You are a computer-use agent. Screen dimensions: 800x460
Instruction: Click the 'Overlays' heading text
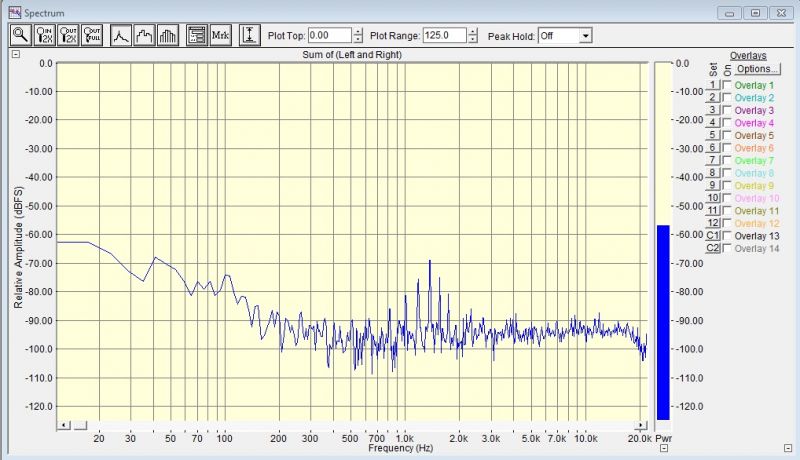[x=748, y=56]
